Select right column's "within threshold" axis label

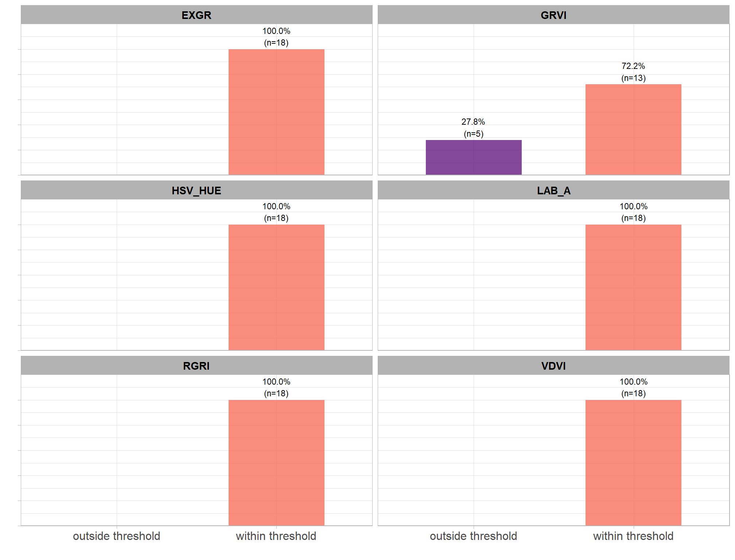coord(633,536)
